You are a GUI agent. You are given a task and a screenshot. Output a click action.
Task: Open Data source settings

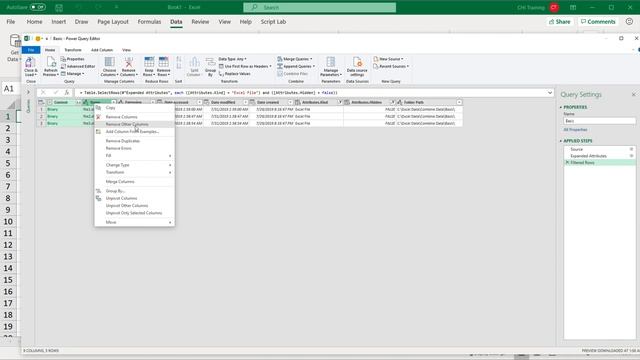point(357,67)
